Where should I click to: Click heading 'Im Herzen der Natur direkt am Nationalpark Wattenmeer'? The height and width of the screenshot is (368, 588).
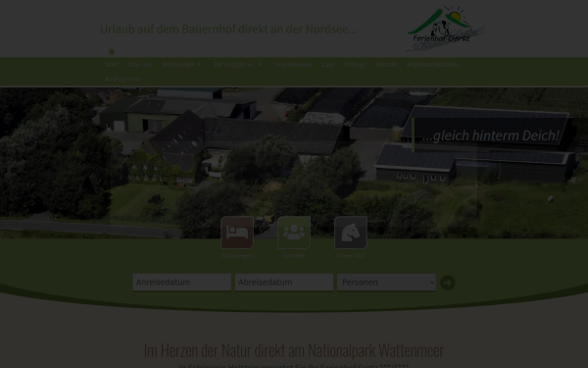point(294,350)
